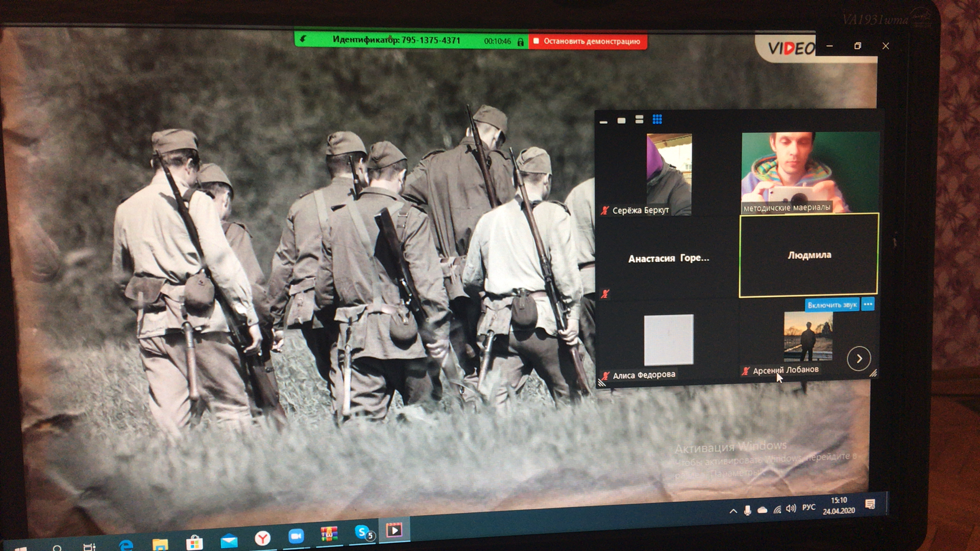
Task: Switch the РУС input language
Action: [809, 507]
